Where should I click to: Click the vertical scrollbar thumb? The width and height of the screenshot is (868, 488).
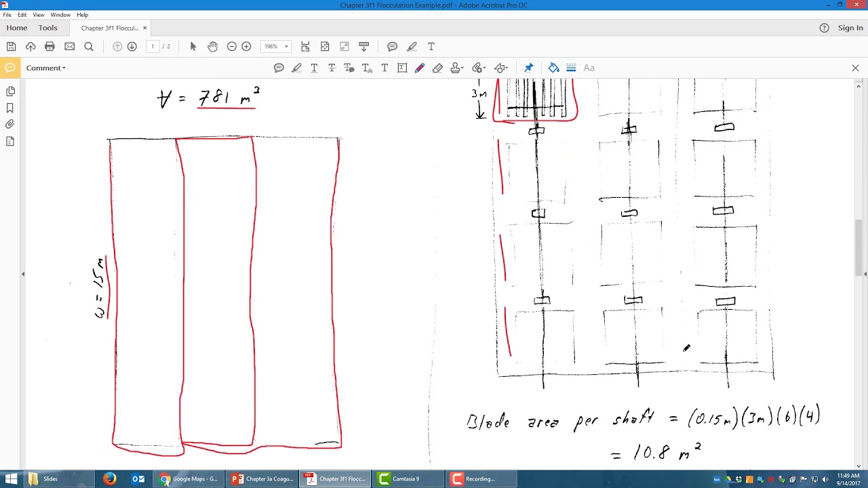859,247
